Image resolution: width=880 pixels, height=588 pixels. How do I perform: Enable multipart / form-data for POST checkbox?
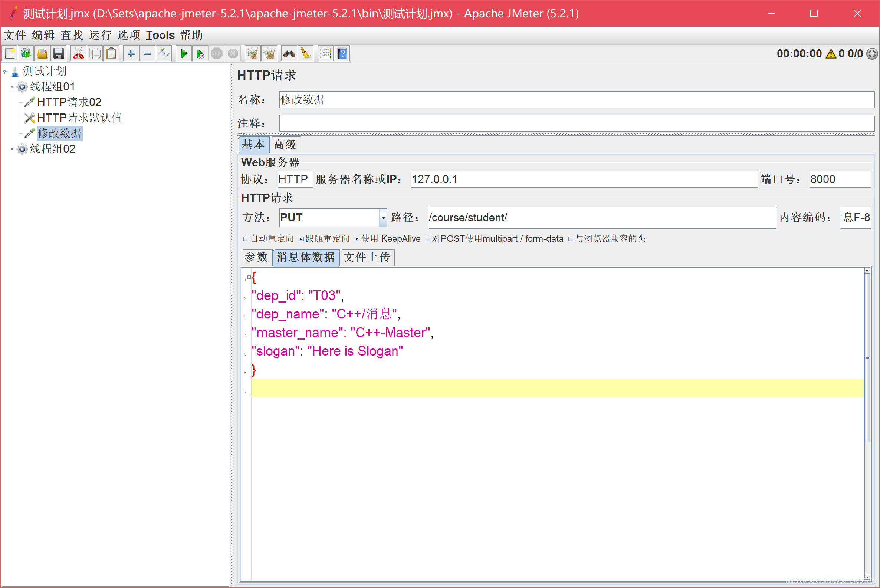(428, 239)
